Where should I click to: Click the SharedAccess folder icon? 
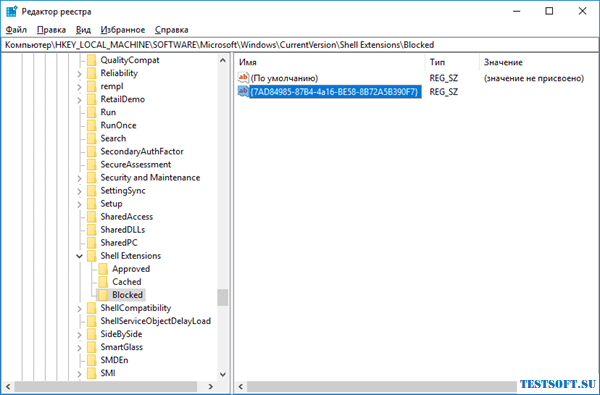coord(91,217)
